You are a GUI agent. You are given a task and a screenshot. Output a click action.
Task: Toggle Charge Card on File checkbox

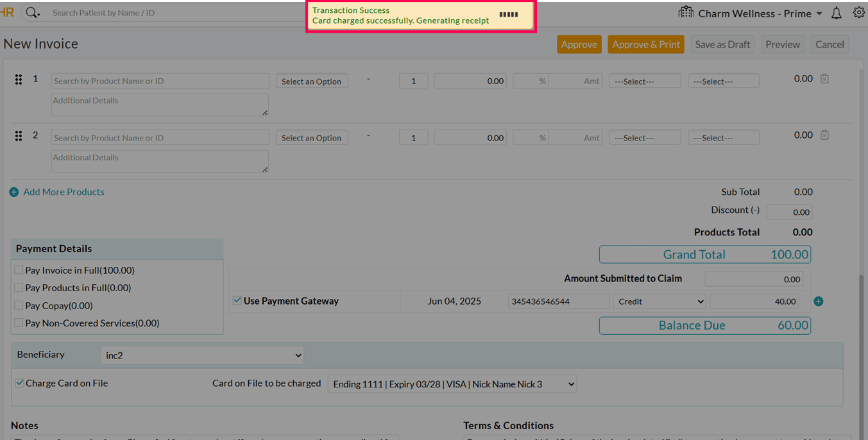point(20,383)
